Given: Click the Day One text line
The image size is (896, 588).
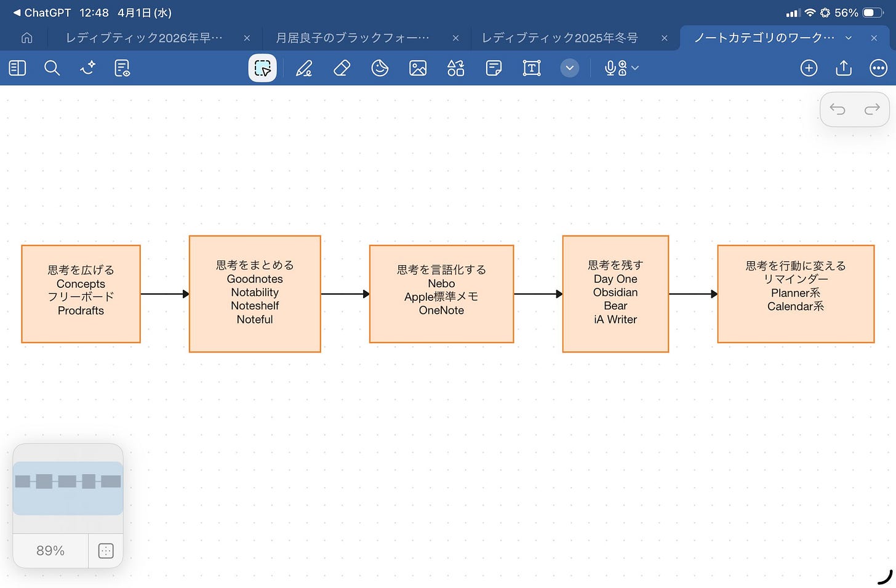Looking at the screenshot, I should (615, 279).
